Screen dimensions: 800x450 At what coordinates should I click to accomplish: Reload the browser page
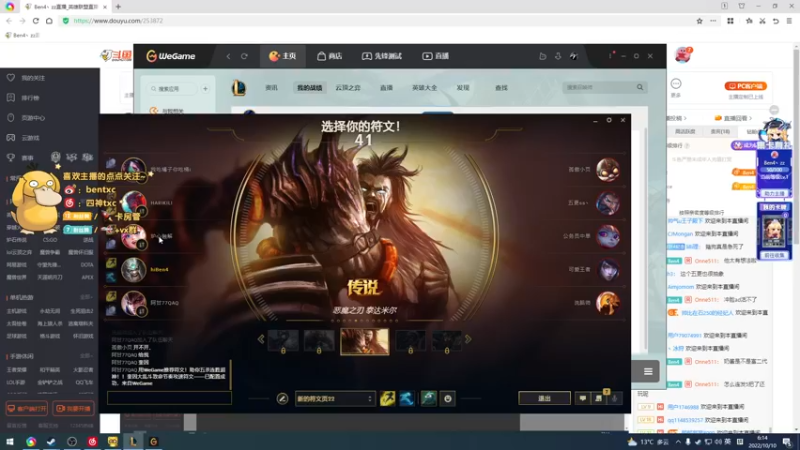(36, 21)
